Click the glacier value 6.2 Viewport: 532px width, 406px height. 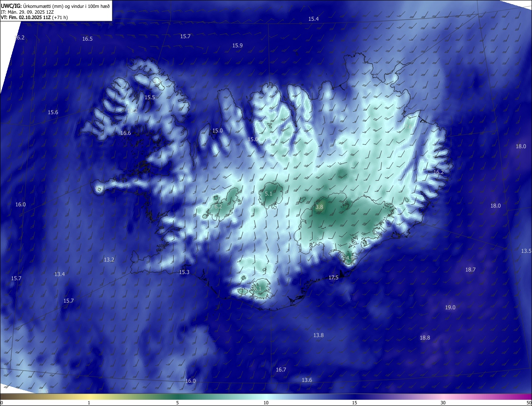[218, 207]
